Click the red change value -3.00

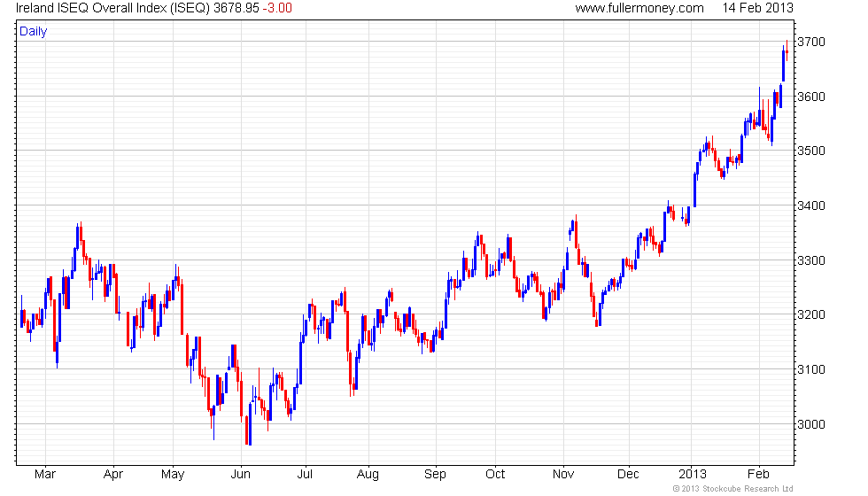point(276,8)
